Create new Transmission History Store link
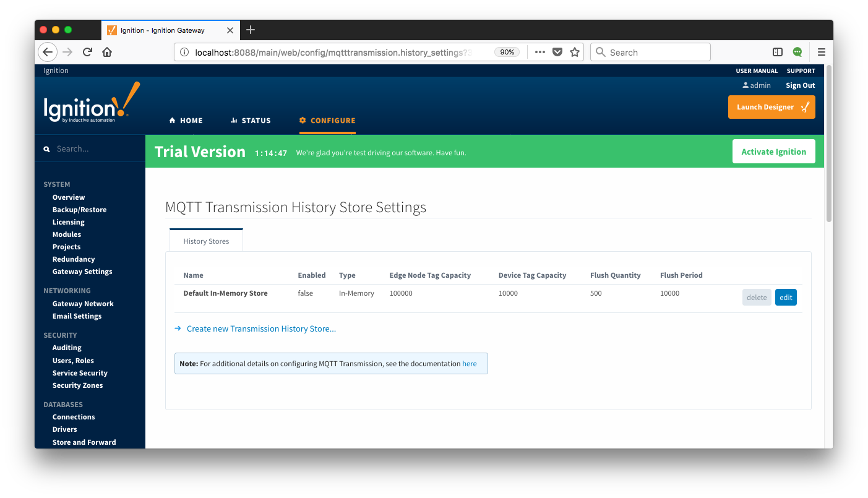The width and height of the screenshot is (868, 498). 261,328
